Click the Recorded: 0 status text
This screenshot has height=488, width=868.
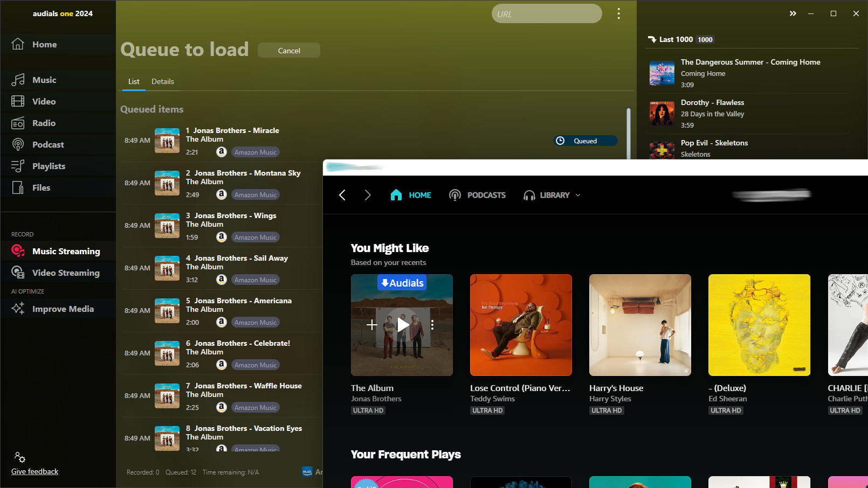pyautogui.click(x=143, y=472)
